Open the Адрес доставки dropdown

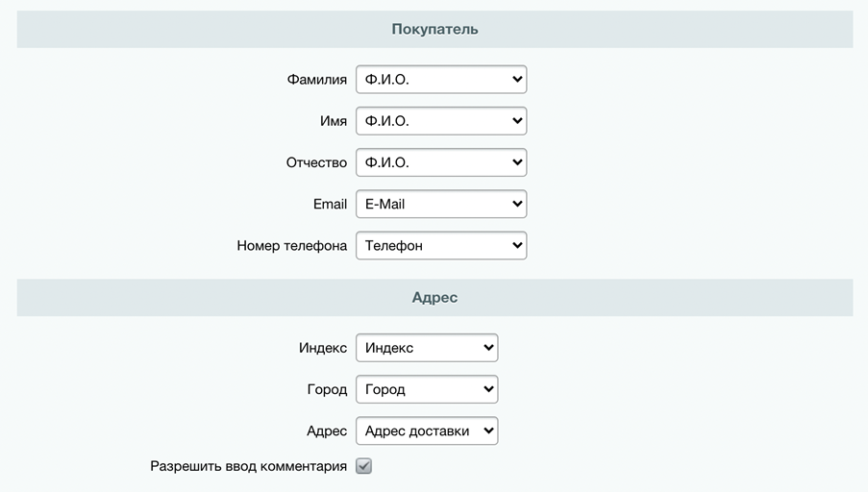click(x=426, y=430)
